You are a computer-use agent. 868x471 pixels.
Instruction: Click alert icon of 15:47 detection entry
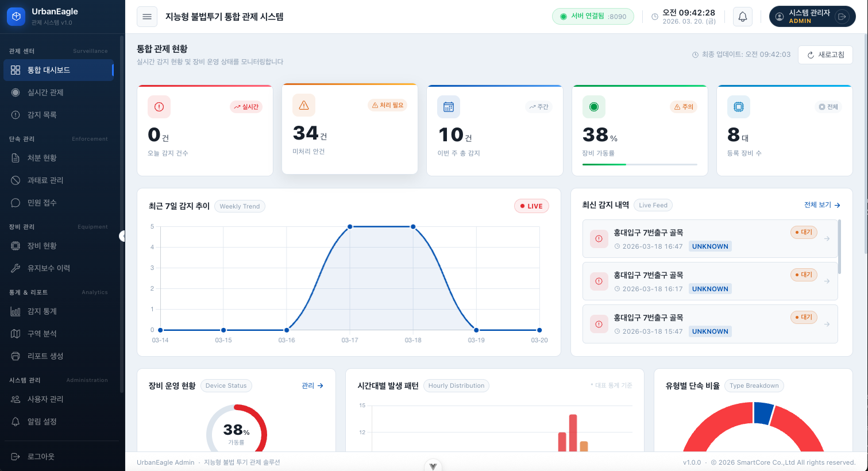(x=599, y=324)
